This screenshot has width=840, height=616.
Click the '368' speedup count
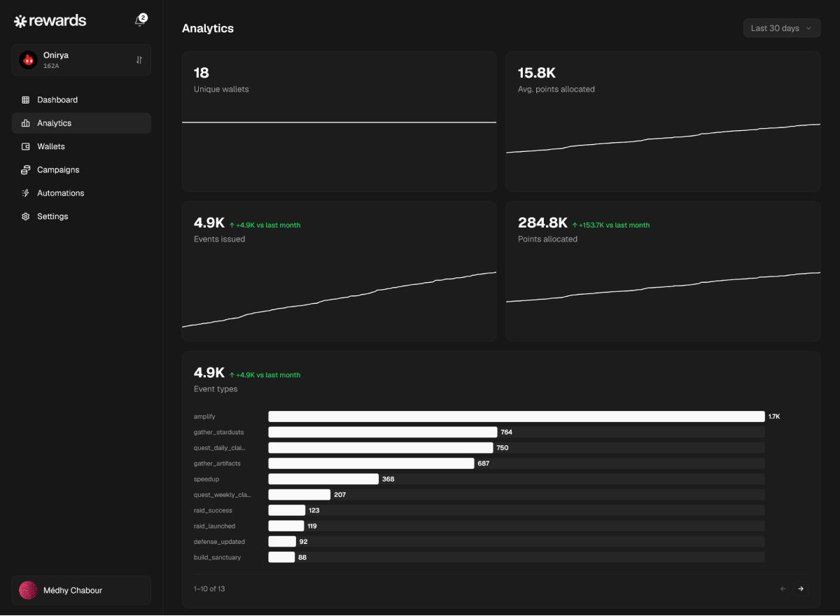coord(388,479)
